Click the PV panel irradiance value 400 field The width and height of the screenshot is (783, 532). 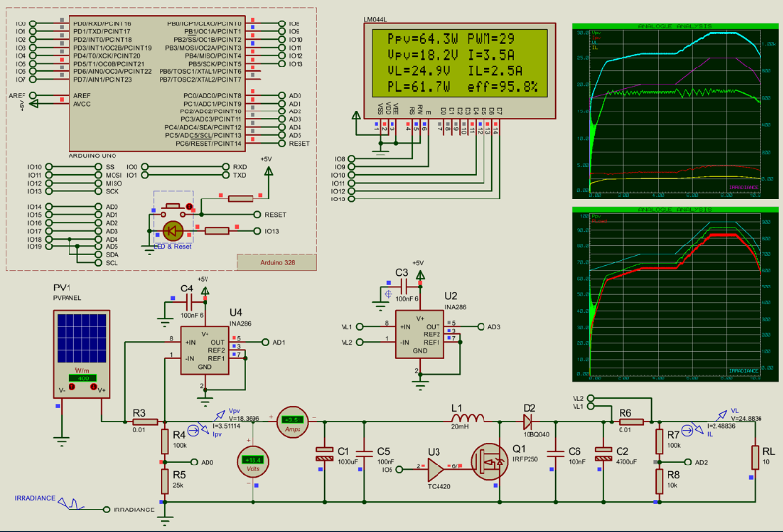(x=82, y=378)
